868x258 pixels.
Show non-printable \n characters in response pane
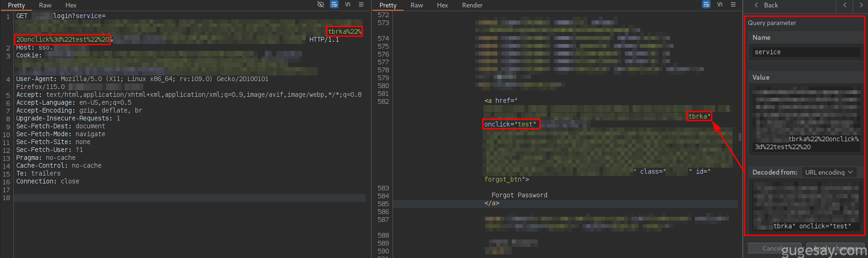click(720, 5)
